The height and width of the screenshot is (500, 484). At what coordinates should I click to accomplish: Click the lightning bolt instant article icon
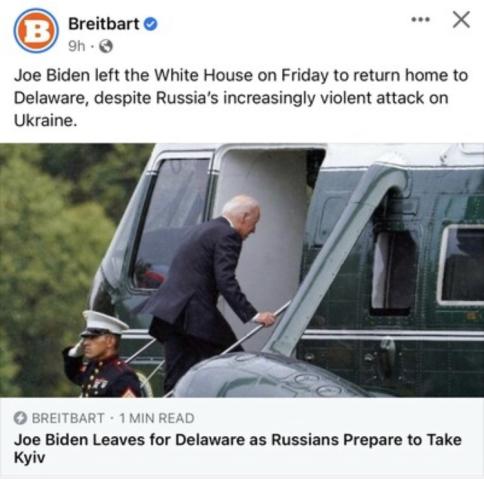[20, 418]
